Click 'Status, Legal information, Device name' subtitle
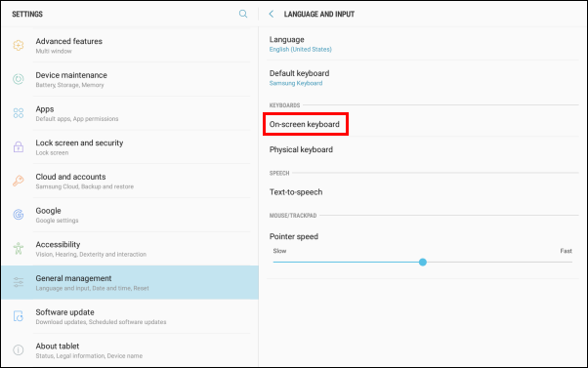Image resolution: width=588 pixels, height=368 pixels. click(x=89, y=356)
